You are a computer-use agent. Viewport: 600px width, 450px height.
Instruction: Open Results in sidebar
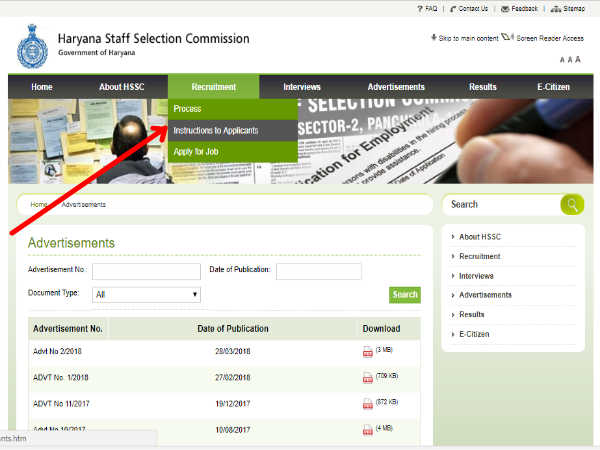pyautogui.click(x=471, y=315)
